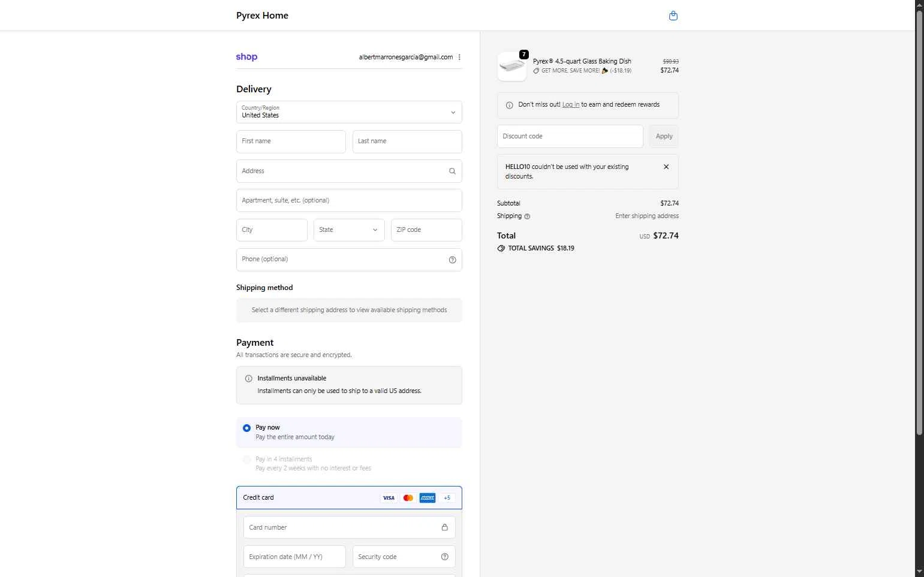Click the TOTAL SAVINGS $18.19 text
Image resolution: width=924 pixels, height=577 pixels.
541,248
